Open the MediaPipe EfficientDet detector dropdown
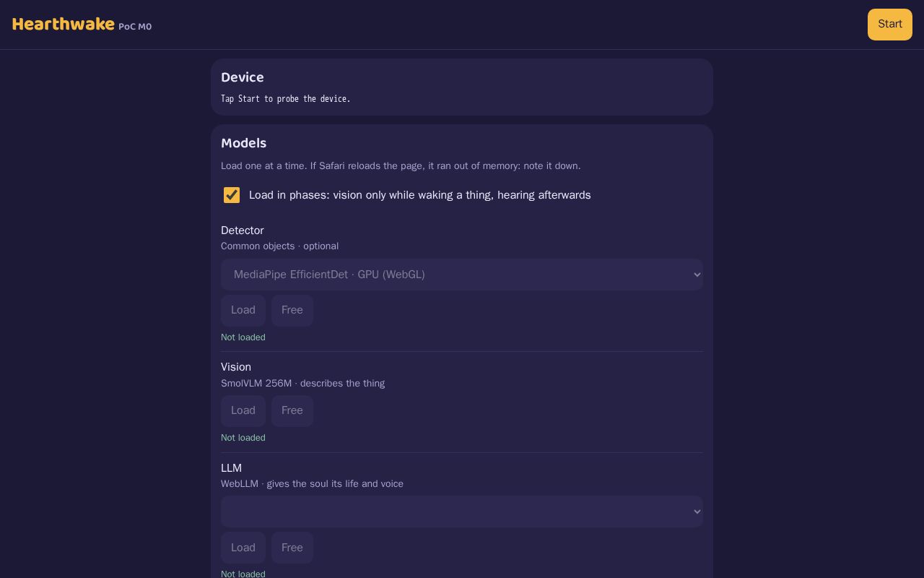 point(462,275)
